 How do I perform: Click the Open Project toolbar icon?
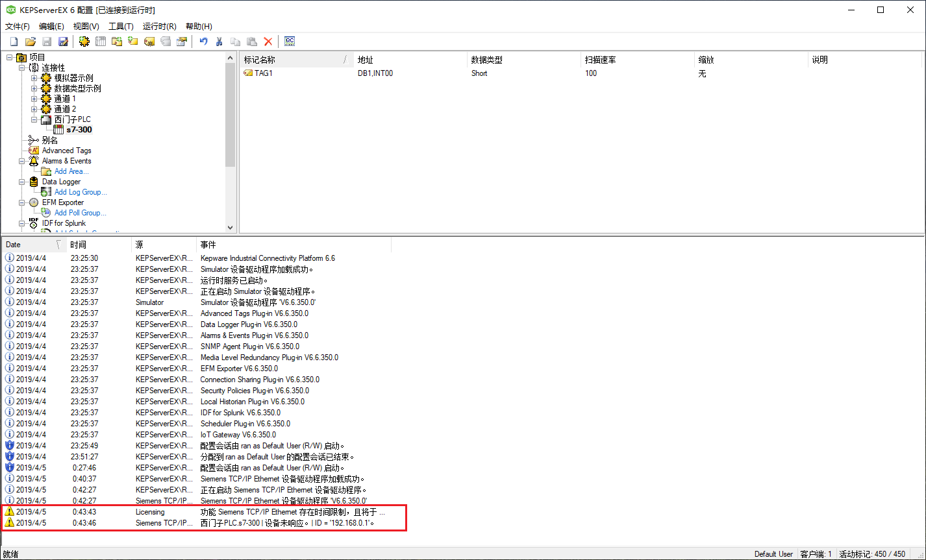click(x=31, y=41)
